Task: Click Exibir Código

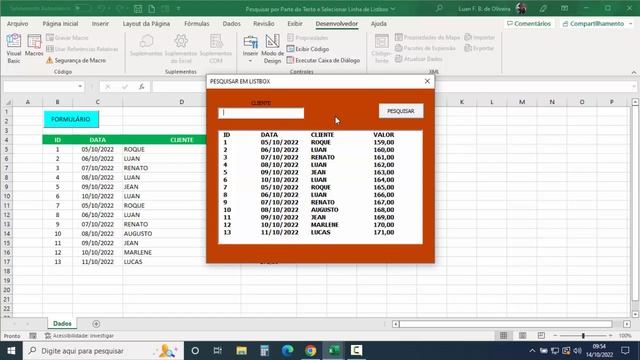Action: coord(308,49)
